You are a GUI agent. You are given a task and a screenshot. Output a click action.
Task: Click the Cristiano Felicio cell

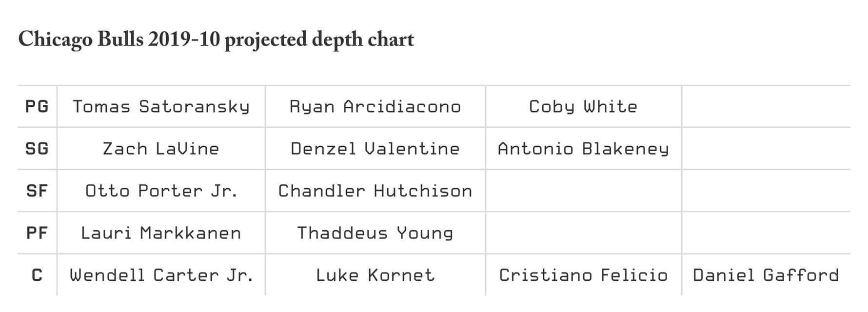(x=583, y=275)
